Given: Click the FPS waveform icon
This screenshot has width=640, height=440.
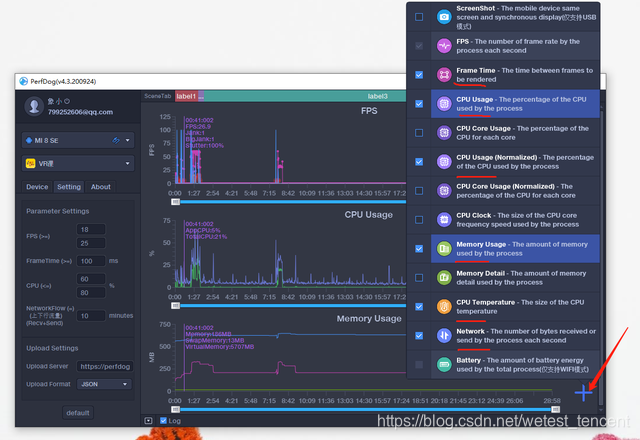Looking at the screenshot, I should tap(444, 46).
